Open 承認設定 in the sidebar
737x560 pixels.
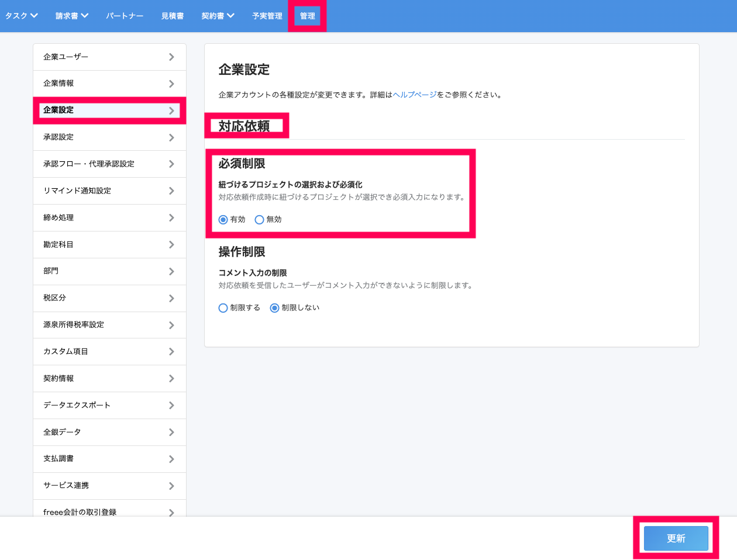[109, 137]
